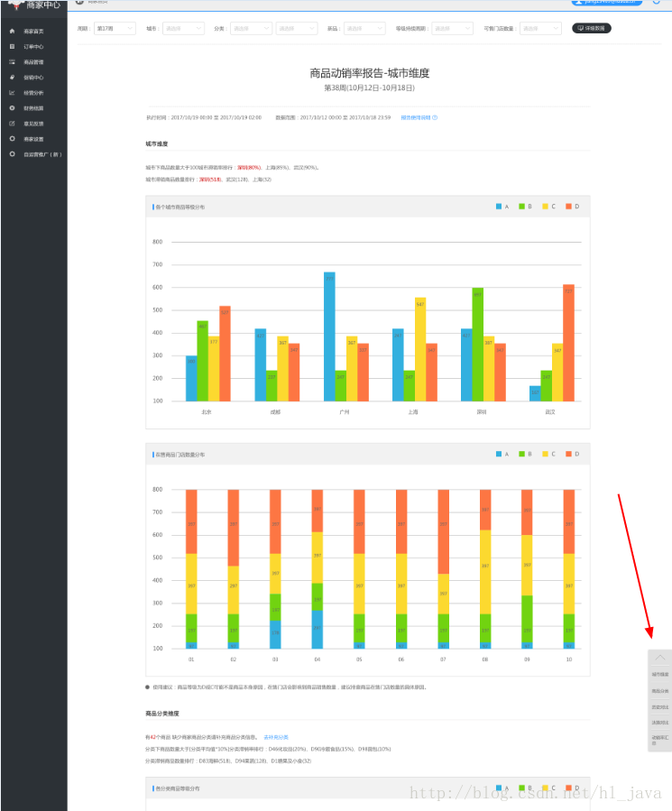Viewport: 672px width, 811px height.
Task: Jump to 动销率汇总 in floating nav
Action: pos(660,740)
